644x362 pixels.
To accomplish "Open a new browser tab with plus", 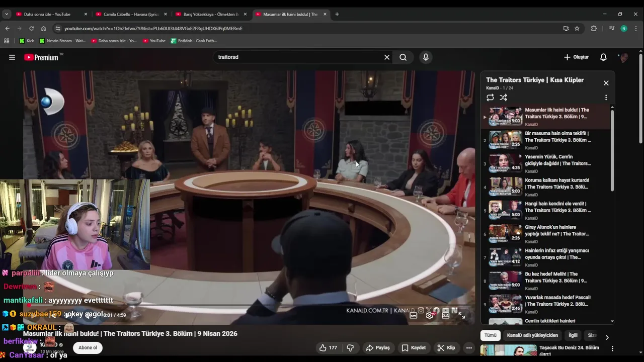I will [337, 14].
